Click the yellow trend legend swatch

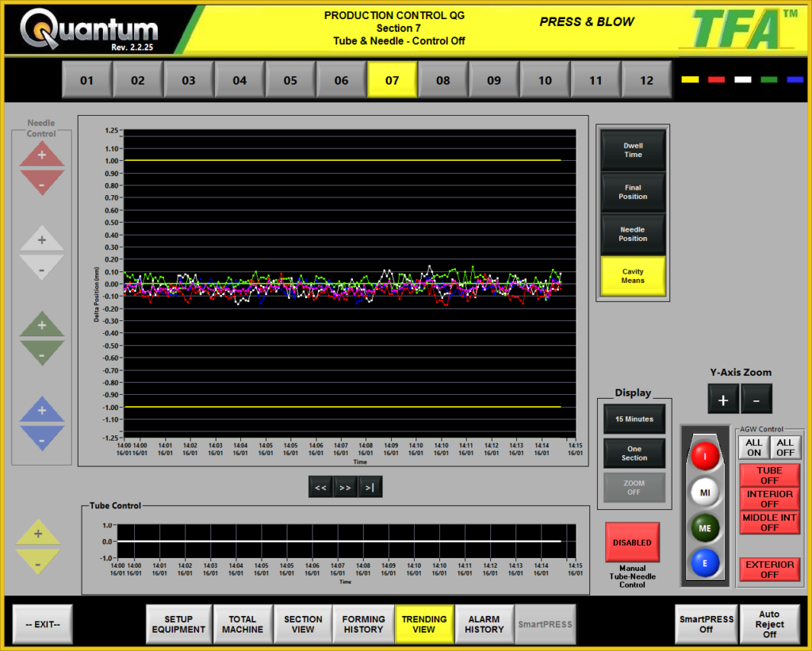pyautogui.click(x=691, y=79)
